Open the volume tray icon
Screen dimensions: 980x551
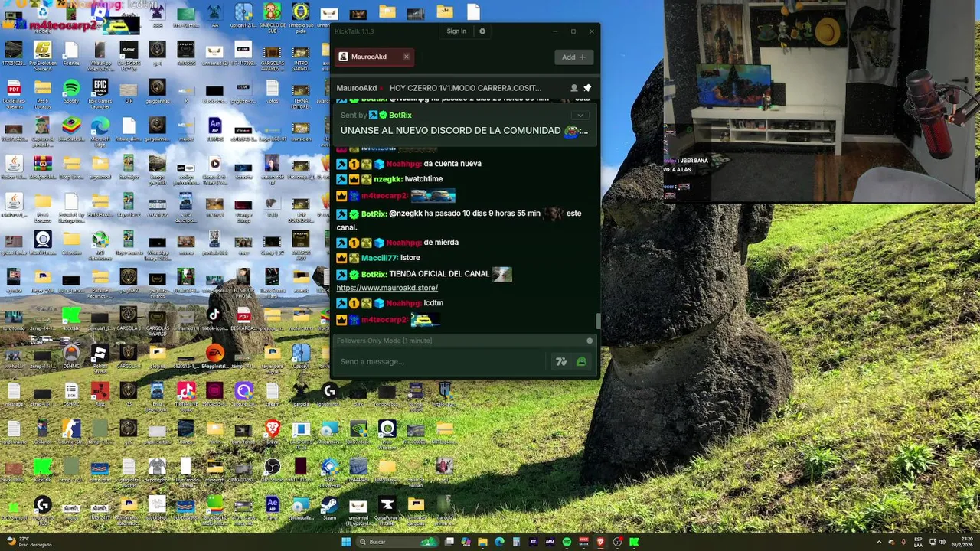pos(942,542)
